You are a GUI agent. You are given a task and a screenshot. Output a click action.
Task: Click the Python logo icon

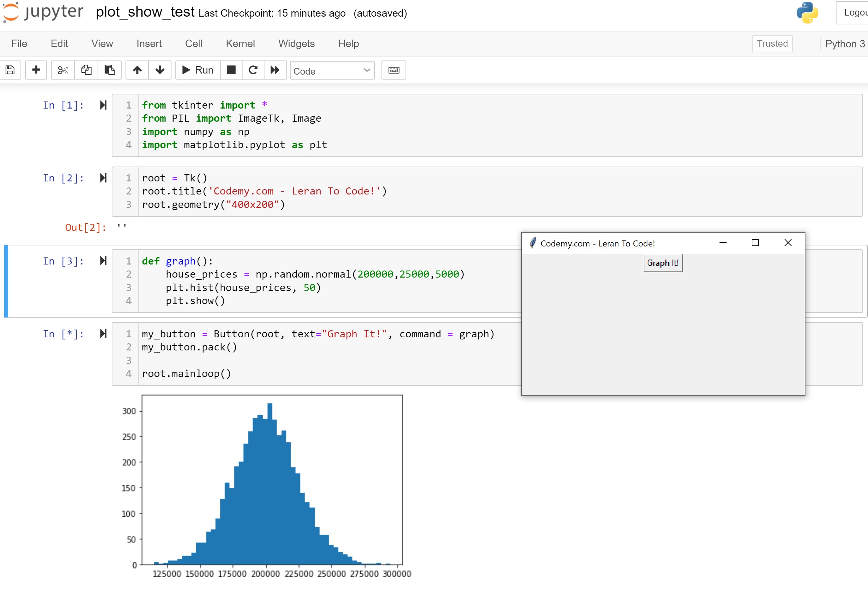pyautogui.click(x=807, y=12)
